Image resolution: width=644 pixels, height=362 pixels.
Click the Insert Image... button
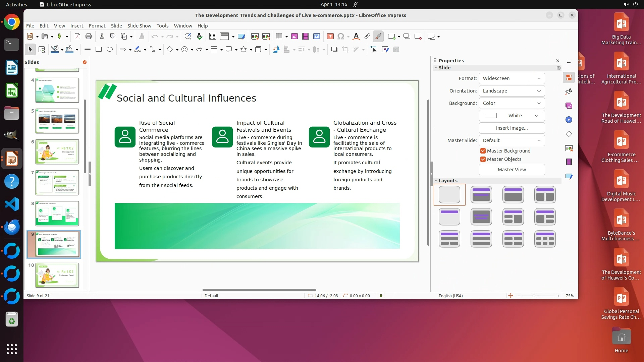pyautogui.click(x=512, y=128)
